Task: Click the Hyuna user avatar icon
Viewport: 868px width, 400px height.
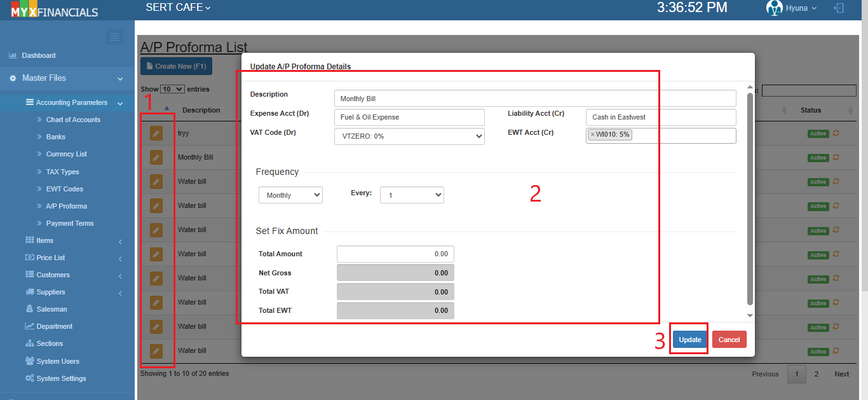Action: (774, 8)
